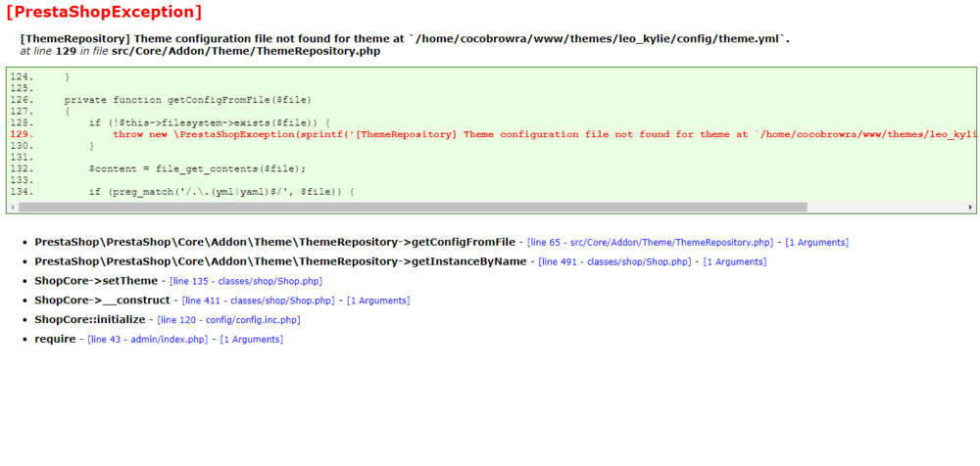This screenshot has width=980, height=466.
Task: Show arguments for getInstanceByName trace entry
Action: [x=735, y=261]
